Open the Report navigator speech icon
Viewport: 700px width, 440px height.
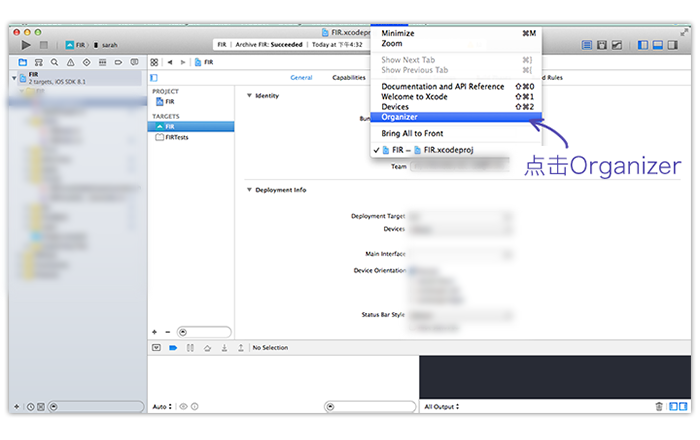pyautogui.click(x=134, y=62)
